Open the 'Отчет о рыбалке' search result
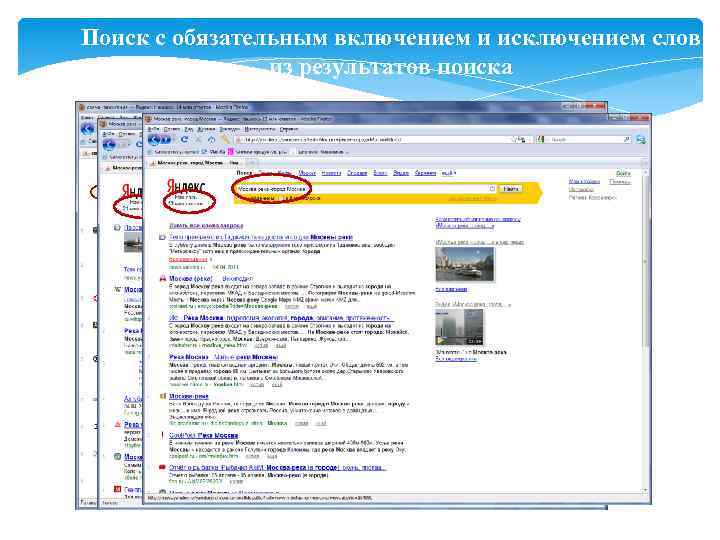720x540 pixels. coord(278,467)
